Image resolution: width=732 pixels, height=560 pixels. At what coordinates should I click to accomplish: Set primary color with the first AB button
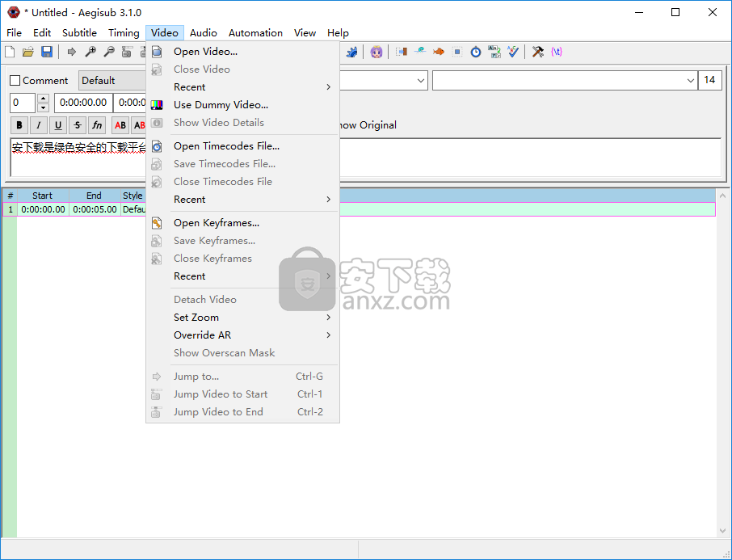point(120,124)
